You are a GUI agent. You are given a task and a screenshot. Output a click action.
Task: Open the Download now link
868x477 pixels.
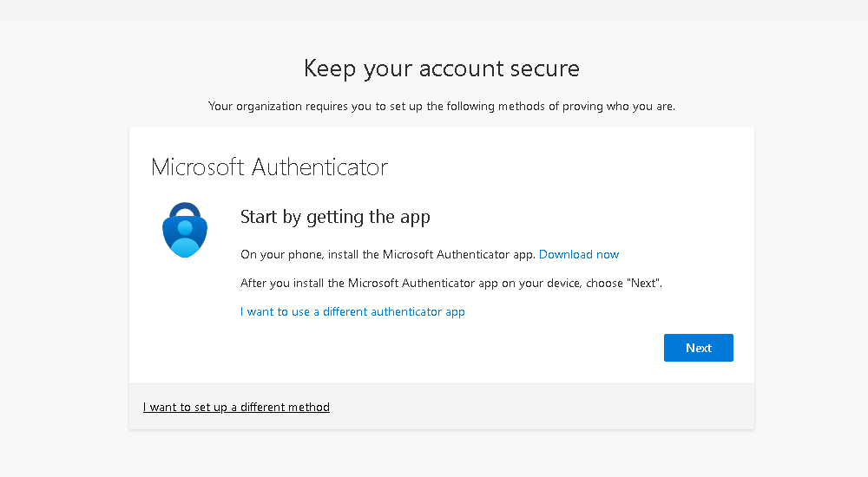pos(578,255)
